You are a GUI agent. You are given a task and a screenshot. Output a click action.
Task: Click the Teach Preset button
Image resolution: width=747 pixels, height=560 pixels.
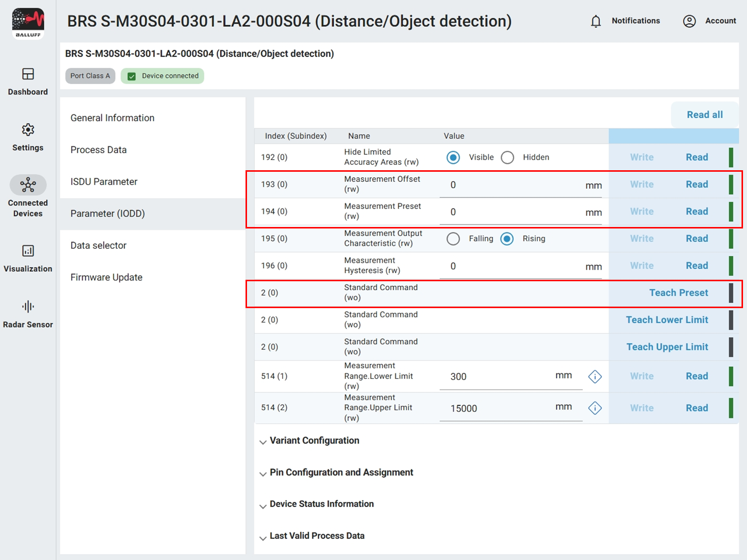pos(678,293)
